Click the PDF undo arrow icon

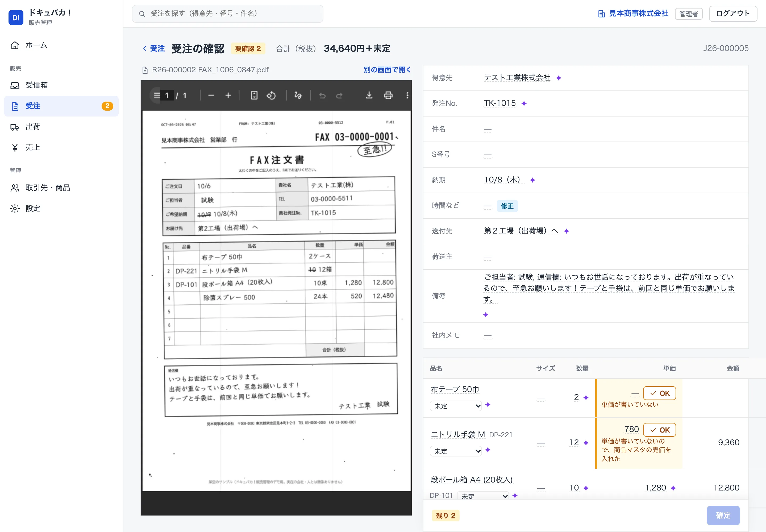coord(322,96)
